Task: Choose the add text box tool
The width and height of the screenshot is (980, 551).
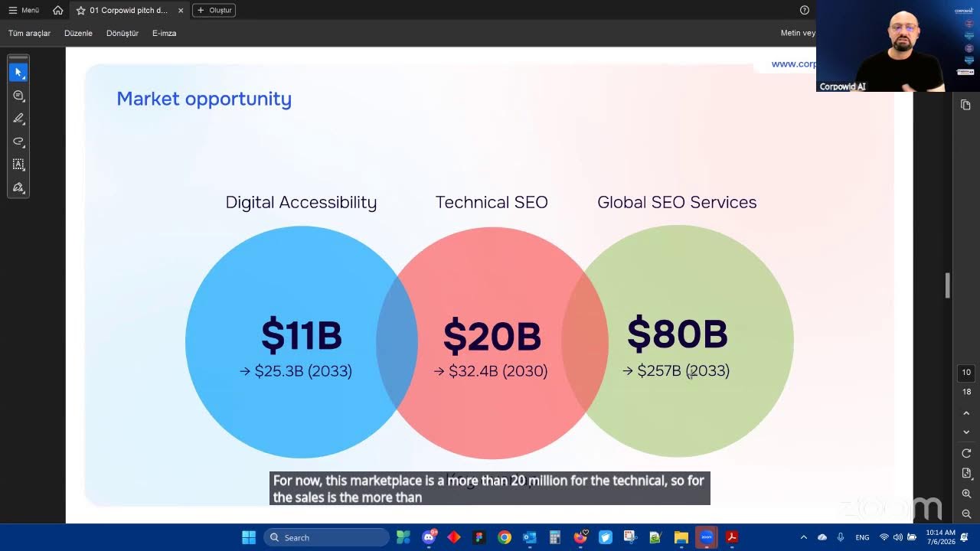Action: click(18, 165)
